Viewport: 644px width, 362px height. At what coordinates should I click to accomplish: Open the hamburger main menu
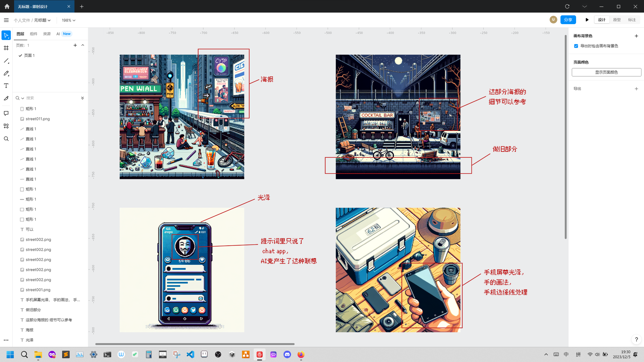coord(6,20)
